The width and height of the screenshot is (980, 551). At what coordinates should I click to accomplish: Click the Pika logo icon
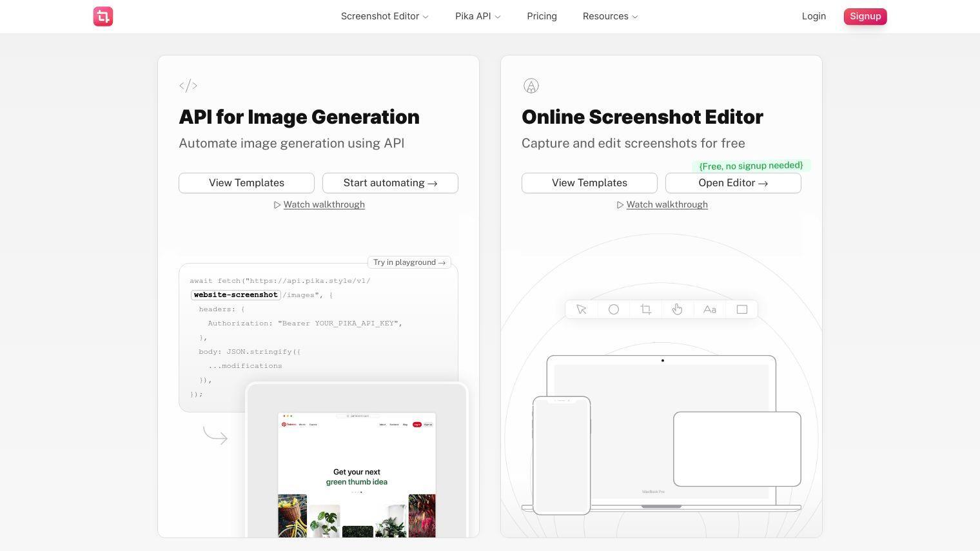(103, 17)
